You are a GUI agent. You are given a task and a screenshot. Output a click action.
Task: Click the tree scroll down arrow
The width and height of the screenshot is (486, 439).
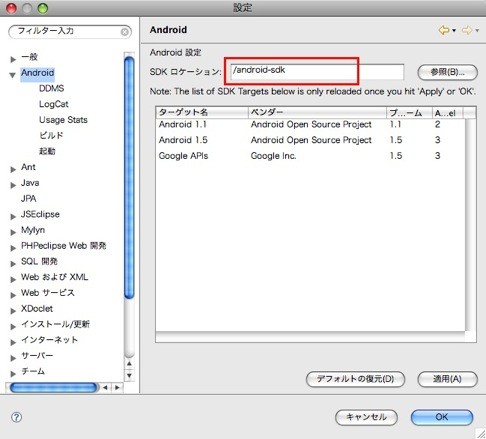[x=129, y=375]
